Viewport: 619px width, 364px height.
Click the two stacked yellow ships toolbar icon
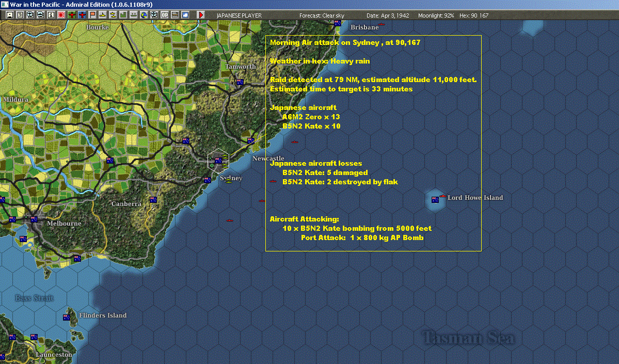(113, 15)
